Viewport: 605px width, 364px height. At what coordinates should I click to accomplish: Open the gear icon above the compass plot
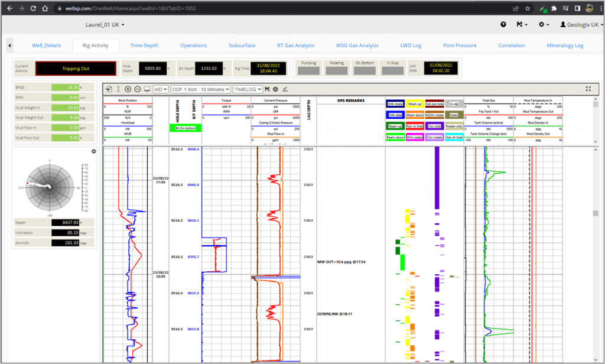pyautogui.click(x=94, y=151)
